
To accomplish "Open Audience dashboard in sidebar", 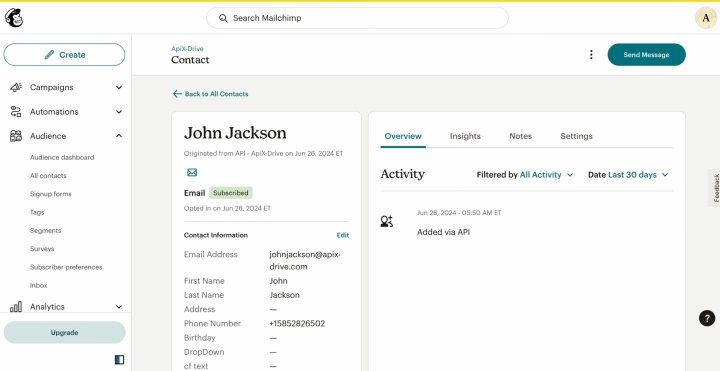I will click(x=62, y=157).
